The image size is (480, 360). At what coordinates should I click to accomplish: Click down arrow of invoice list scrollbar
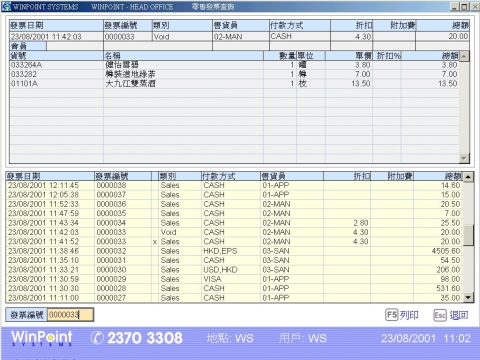[x=468, y=298]
